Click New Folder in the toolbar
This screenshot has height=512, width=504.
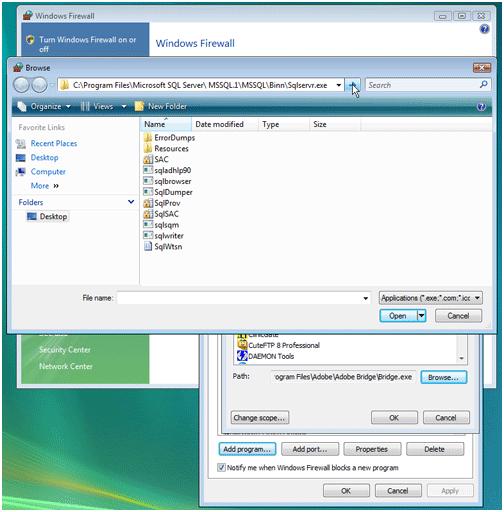point(161,107)
